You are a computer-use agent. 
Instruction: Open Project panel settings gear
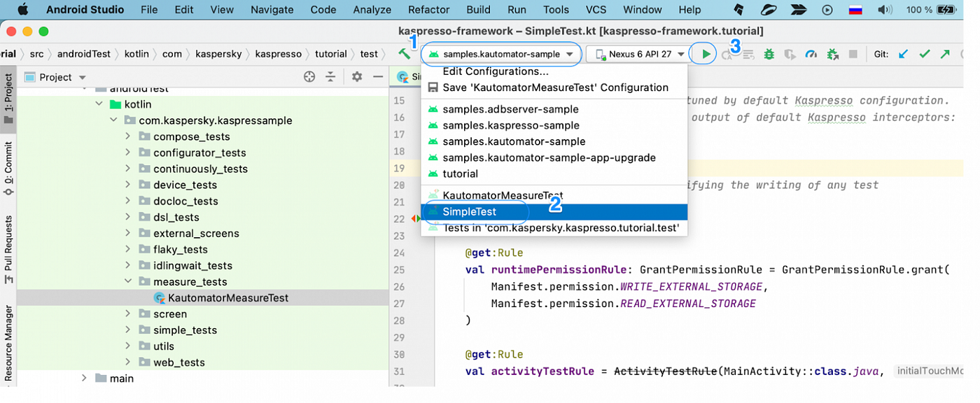(x=357, y=77)
